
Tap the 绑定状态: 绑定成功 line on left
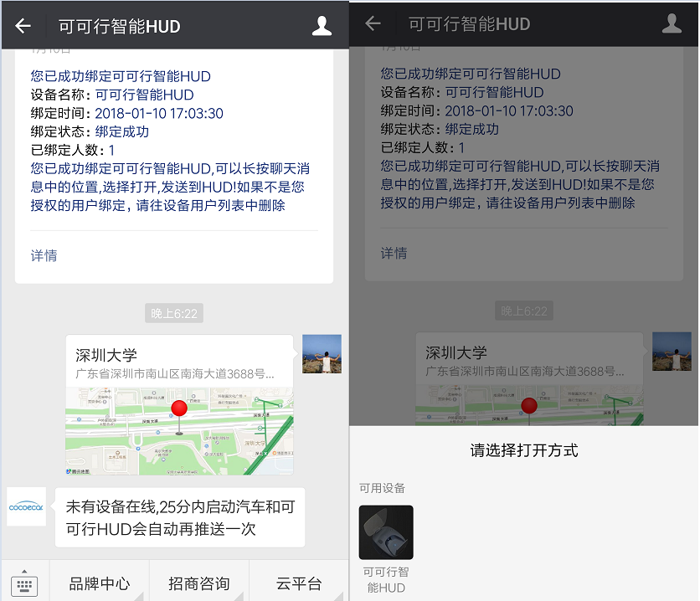(x=90, y=131)
